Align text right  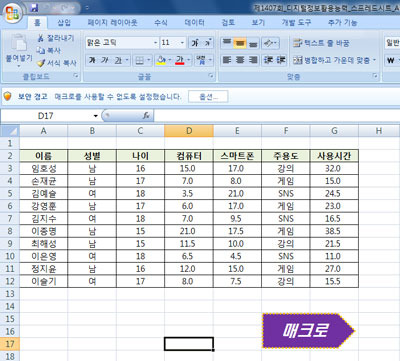253,60
